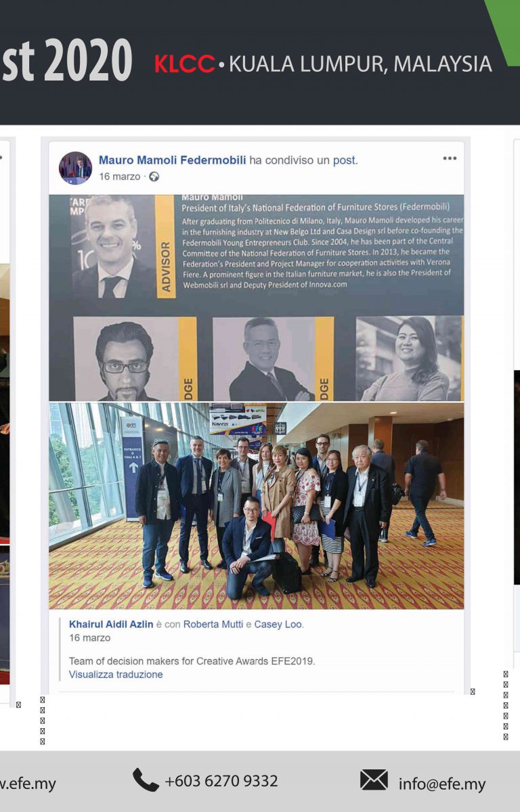
Task: Open the Mauro Mamoli Federmobili profile link
Action: click(172, 160)
